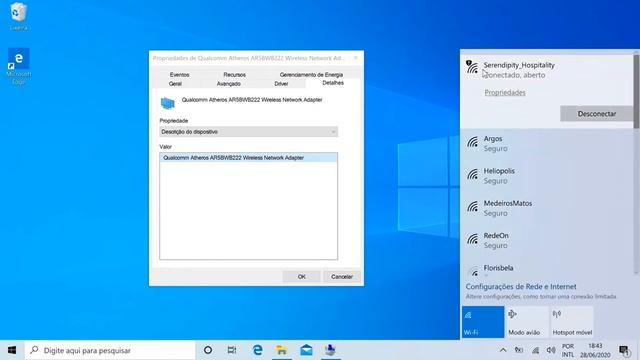Launch Edge from the taskbar
Image resolution: width=640 pixels, height=360 pixels.
click(257, 350)
